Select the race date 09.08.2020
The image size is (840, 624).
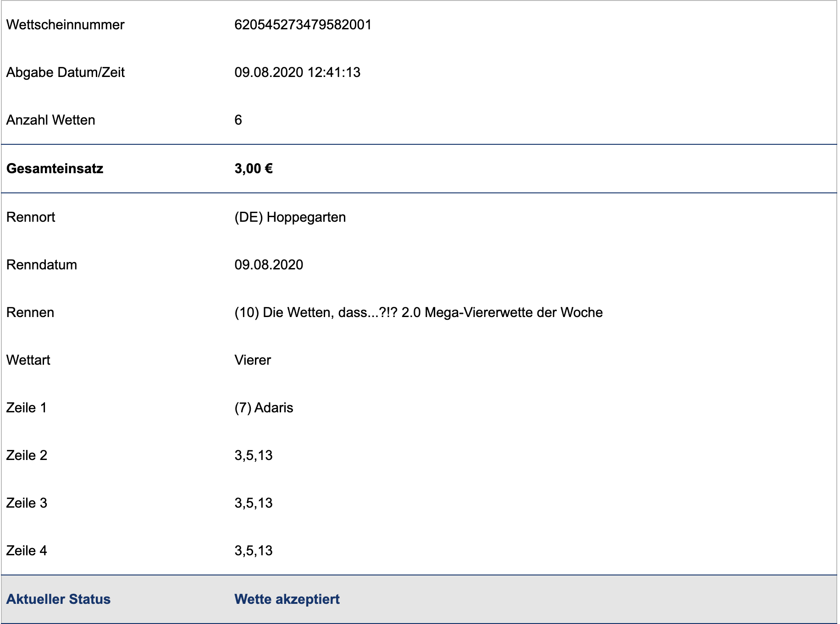[269, 265]
